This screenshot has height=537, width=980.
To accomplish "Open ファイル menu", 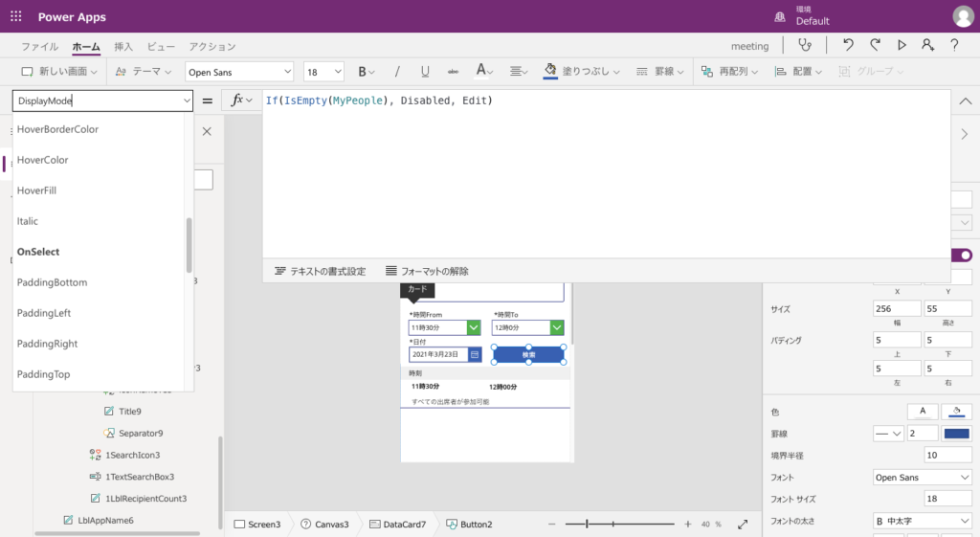I will (x=40, y=46).
